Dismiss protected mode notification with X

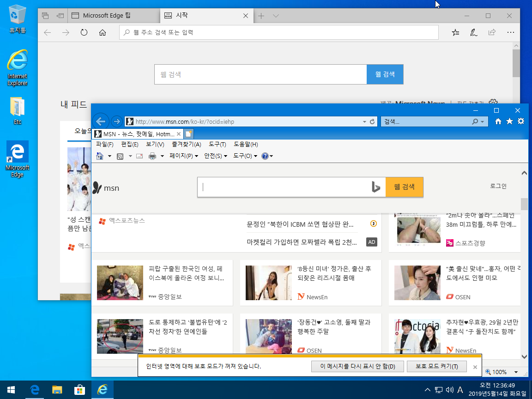475,367
